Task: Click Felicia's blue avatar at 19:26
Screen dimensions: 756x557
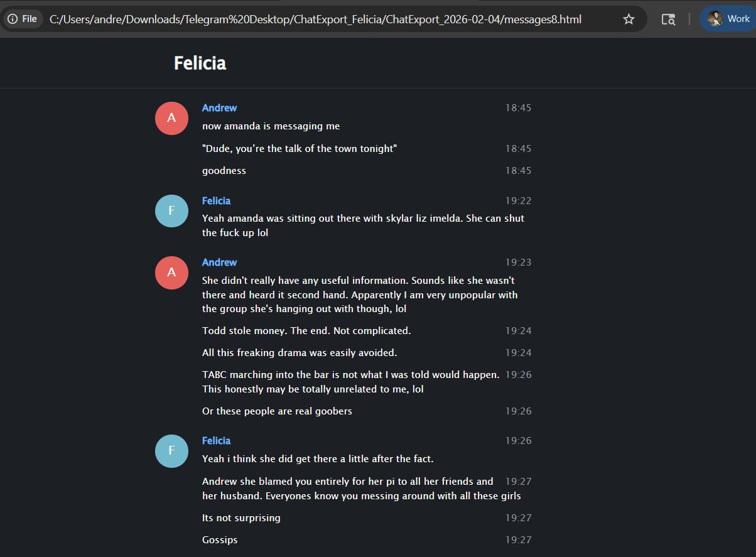Action: (172, 451)
